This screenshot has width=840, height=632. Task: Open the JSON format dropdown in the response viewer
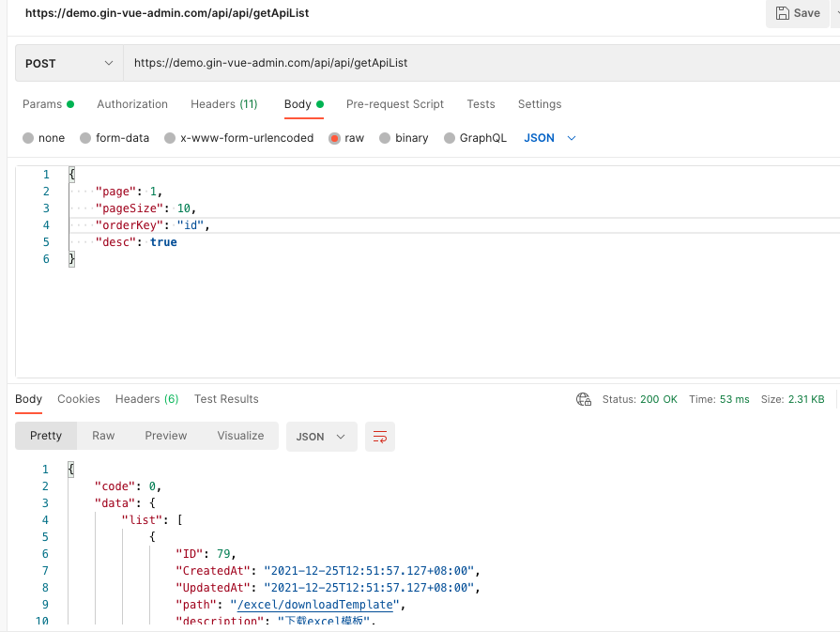click(321, 436)
